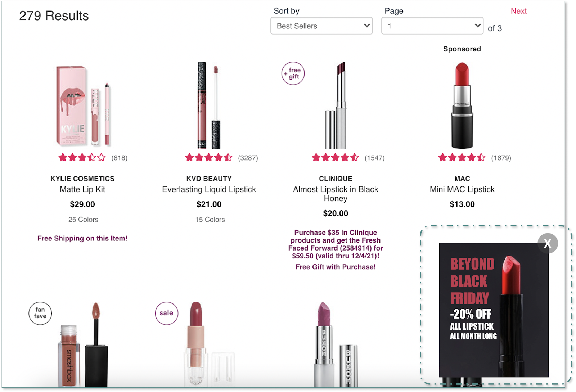The width and height of the screenshot is (576, 392).
Task: Click the sale badge icon
Action: pos(166,313)
